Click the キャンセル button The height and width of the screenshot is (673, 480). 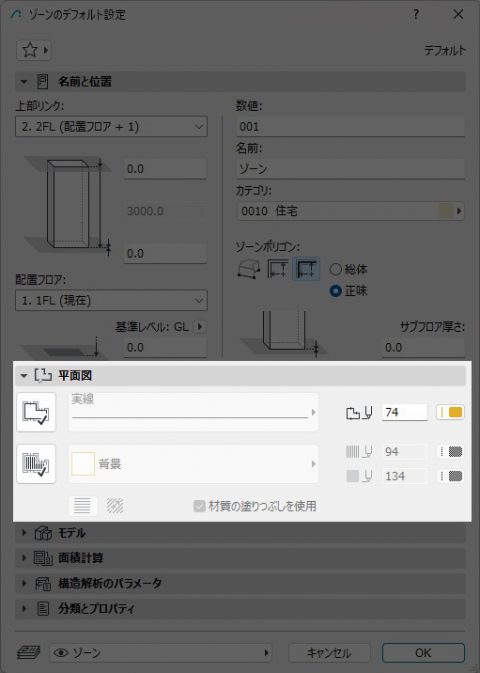pos(329,653)
